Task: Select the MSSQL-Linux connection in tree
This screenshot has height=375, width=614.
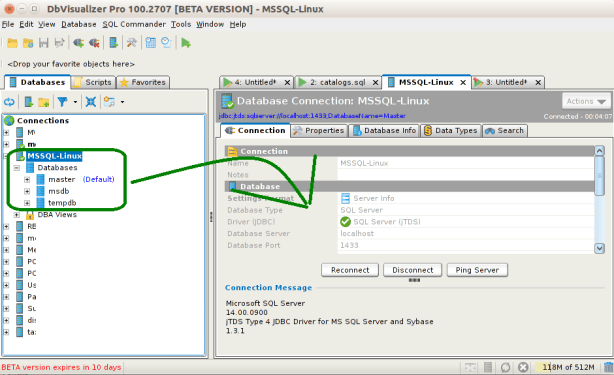Action: tap(54, 156)
